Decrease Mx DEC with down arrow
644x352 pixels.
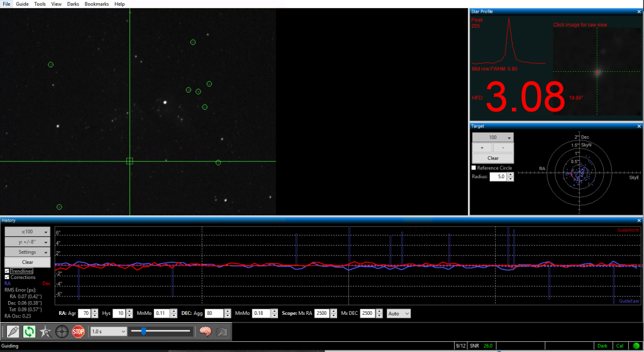click(379, 315)
